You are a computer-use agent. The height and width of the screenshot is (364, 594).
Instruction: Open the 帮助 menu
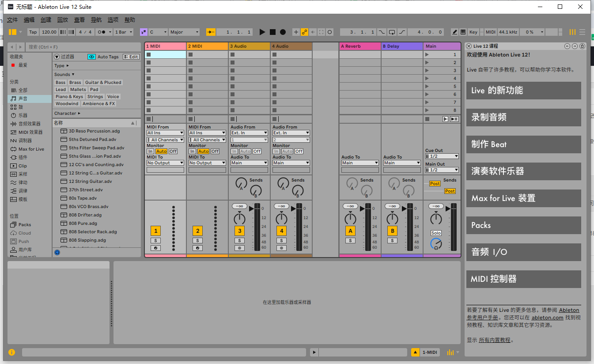tap(130, 20)
